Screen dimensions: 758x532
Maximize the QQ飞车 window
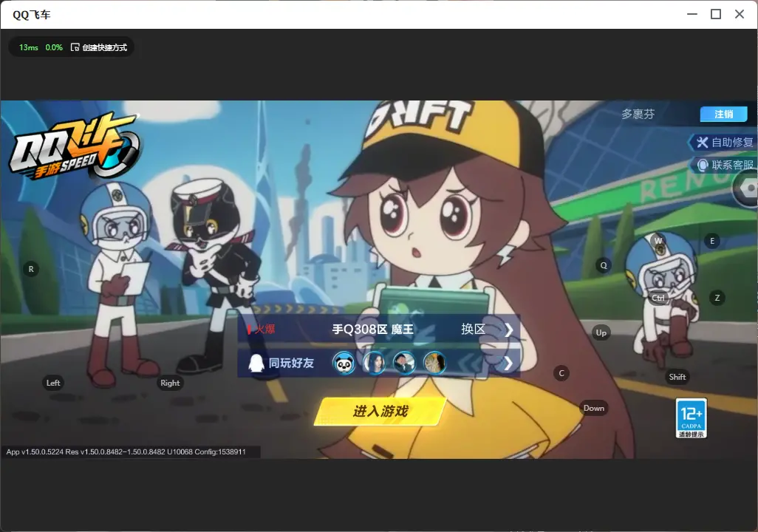[716, 15]
